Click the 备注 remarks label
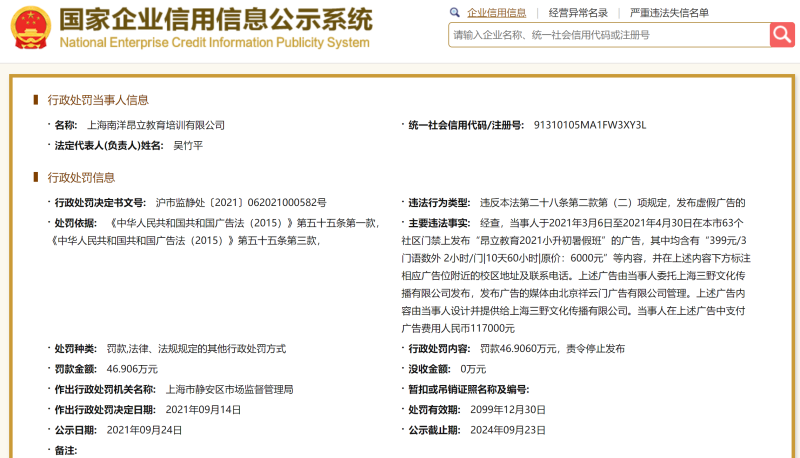The height and width of the screenshot is (458, 800). (x=65, y=451)
